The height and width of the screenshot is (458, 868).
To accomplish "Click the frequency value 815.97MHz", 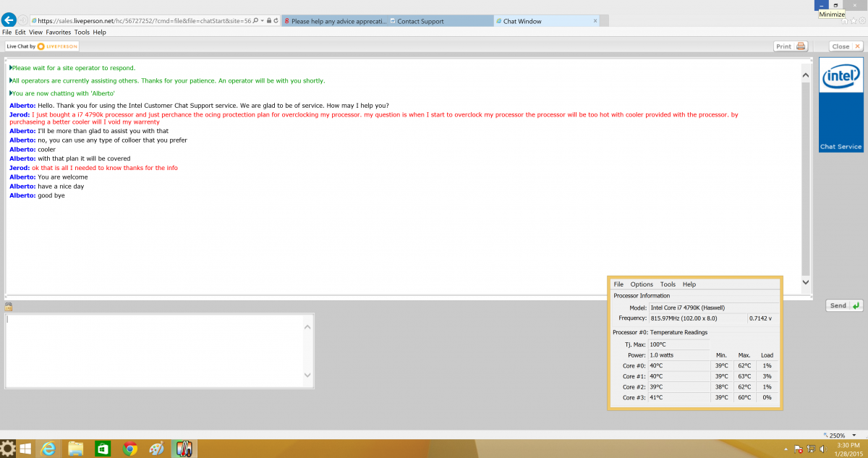I will point(697,318).
